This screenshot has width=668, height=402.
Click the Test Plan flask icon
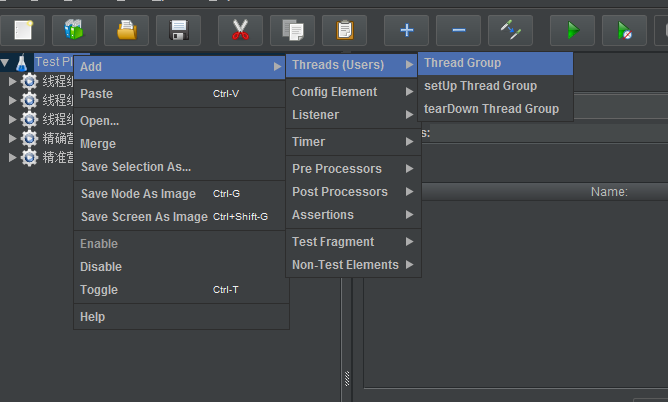click(21, 63)
